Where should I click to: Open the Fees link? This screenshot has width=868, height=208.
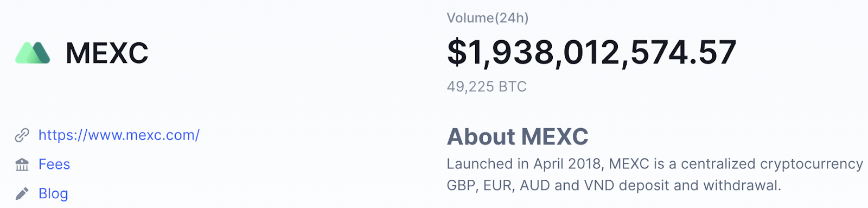tap(54, 165)
